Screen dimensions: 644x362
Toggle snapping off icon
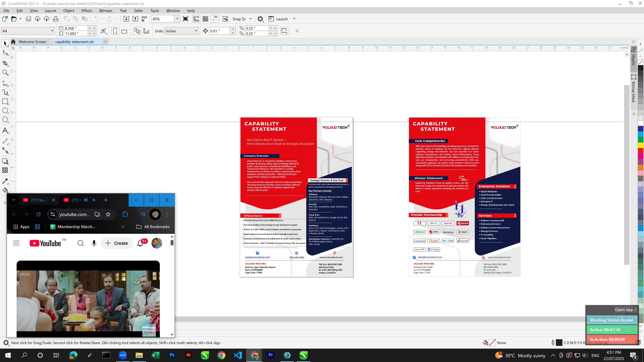(226, 19)
